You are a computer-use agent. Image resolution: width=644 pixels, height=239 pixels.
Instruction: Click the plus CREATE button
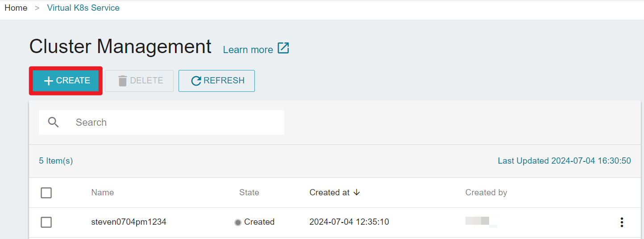pyautogui.click(x=66, y=81)
